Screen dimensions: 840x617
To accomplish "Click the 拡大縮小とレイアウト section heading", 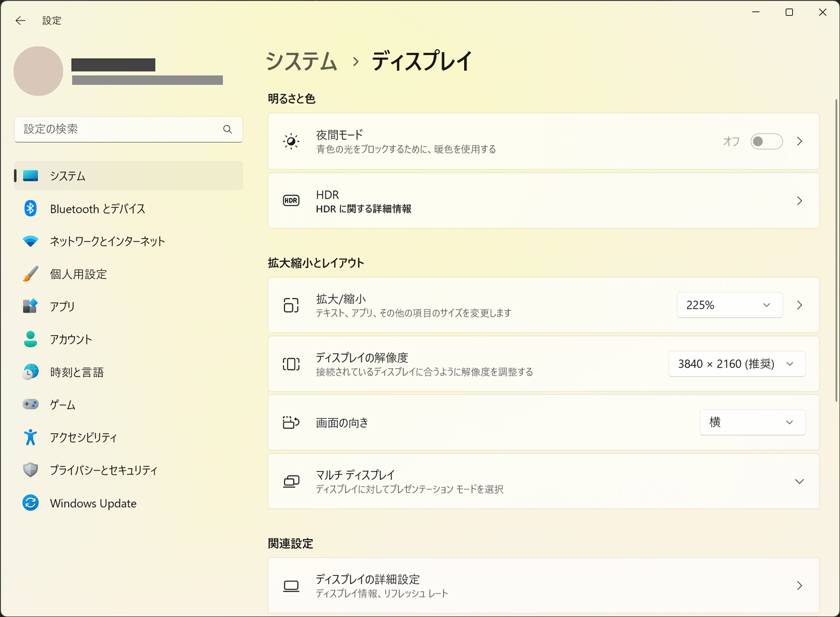I will click(x=316, y=263).
